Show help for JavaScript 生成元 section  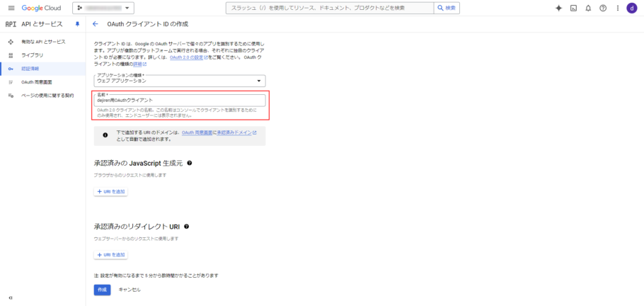(190, 163)
